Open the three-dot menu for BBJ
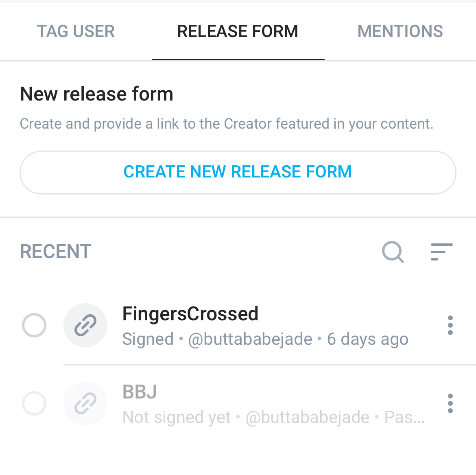The width and height of the screenshot is (476, 475). 450,403
